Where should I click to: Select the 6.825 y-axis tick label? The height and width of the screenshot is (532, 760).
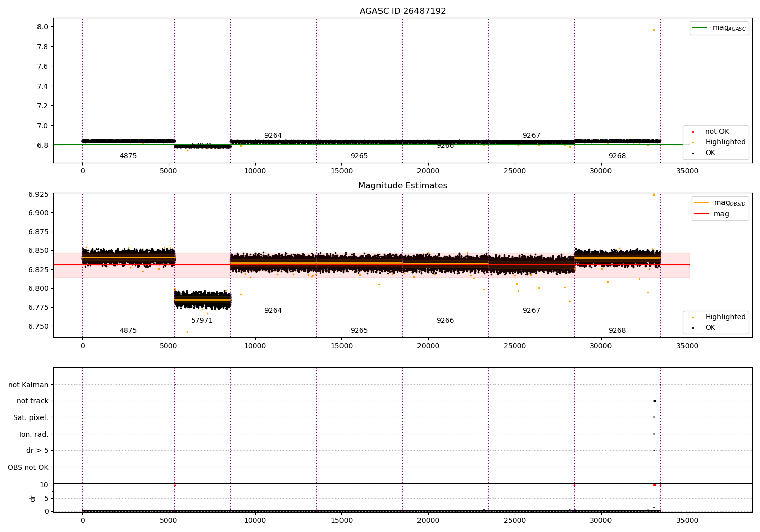coord(38,270)
